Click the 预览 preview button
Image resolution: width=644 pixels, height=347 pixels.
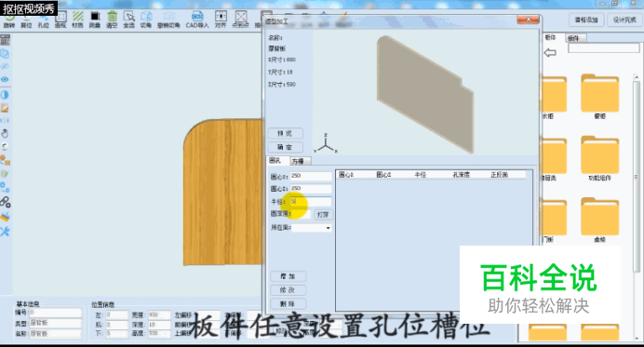(x=285, y=133)
